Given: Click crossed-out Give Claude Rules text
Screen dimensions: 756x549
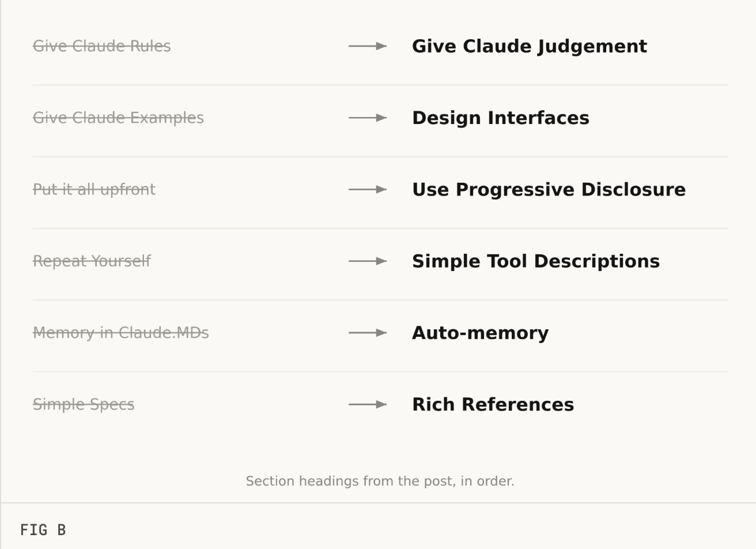Looking at the screenshot, I should [x=102, y=46].
